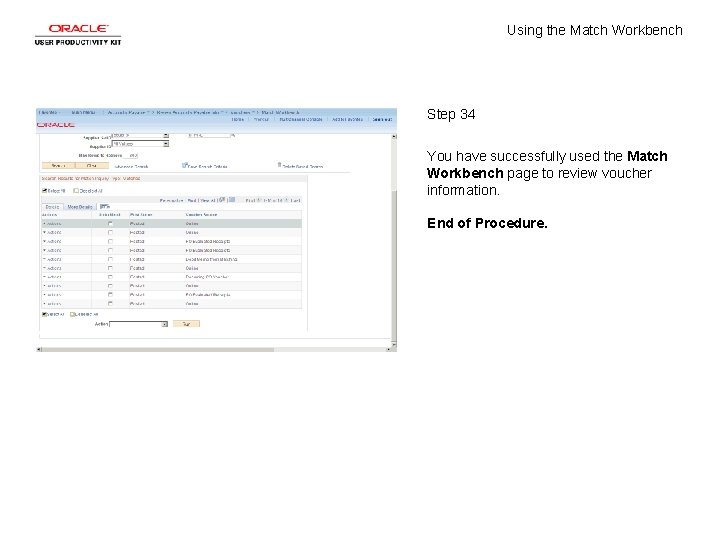Switch to the More Details tab
The height and width of the screenshot is (540, 720).
pos(80,207)
